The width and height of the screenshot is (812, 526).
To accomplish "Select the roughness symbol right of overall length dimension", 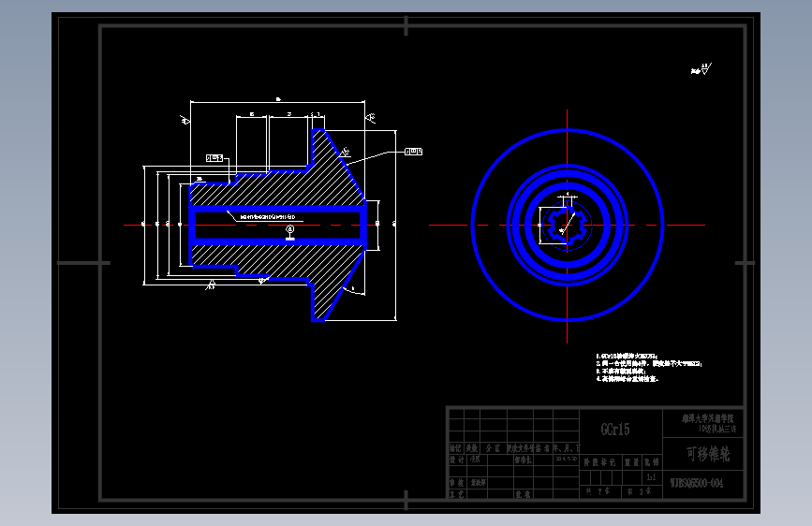I will (370, 118).
